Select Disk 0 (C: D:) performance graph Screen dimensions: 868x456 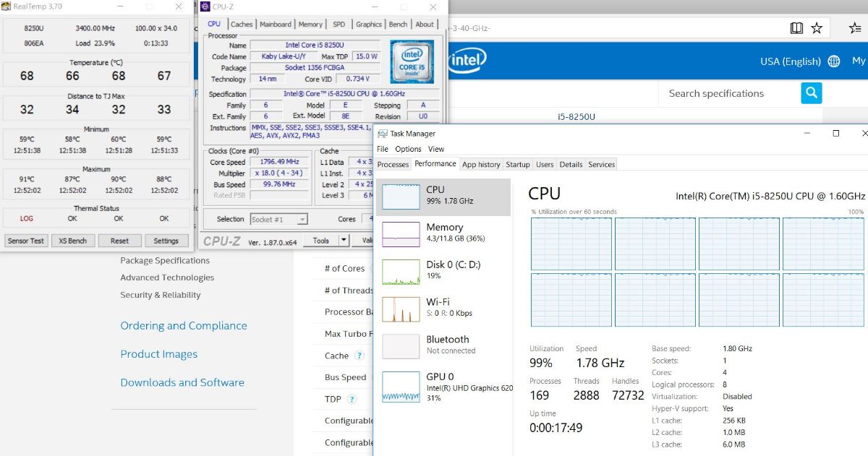pyautogui.click(x=401, y=272)
